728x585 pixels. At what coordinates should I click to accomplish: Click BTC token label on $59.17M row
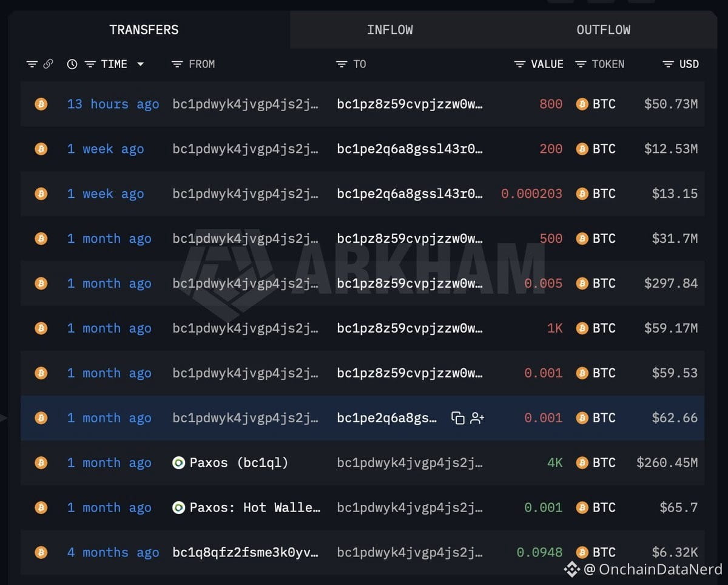coord(604,328)
